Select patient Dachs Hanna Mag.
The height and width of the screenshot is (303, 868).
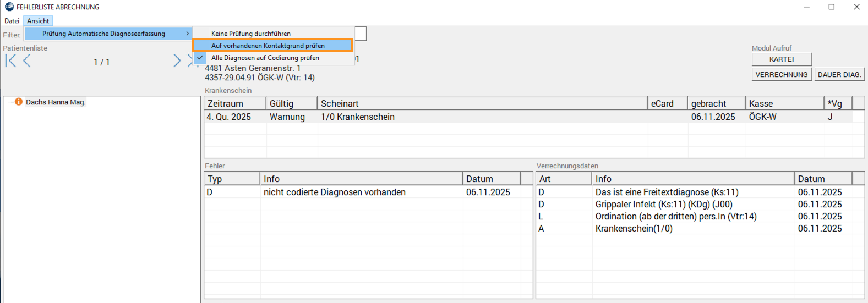coord(56,102)
